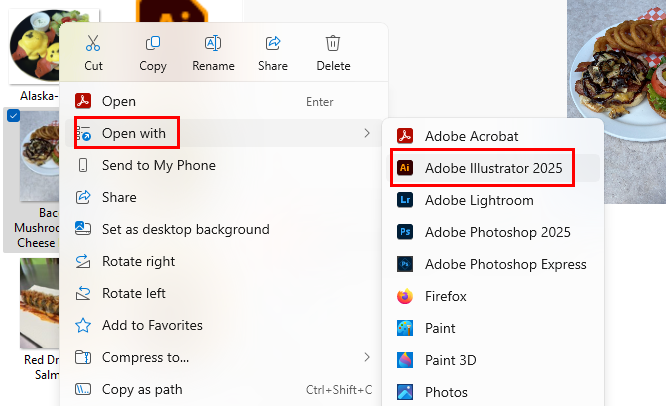Viewport: 666px width, 406px height.
Task: Select Send to My Phone
Action: click(223, 165)
